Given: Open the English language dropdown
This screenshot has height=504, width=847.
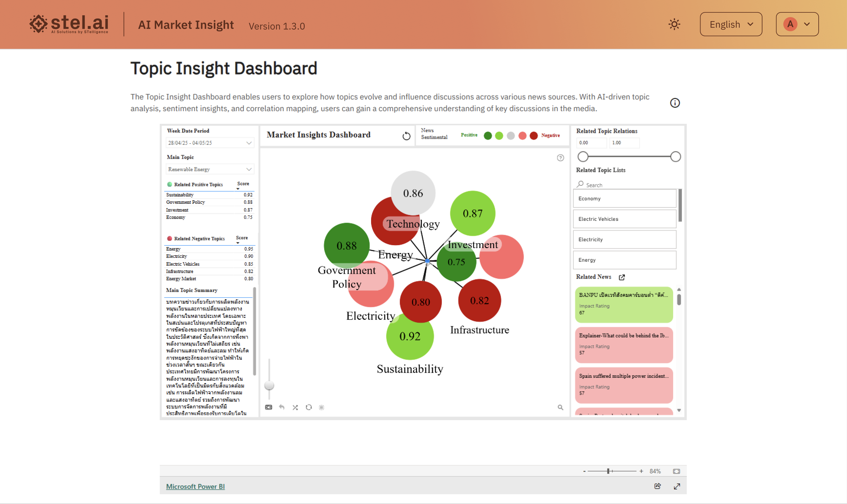Looking at the screenshot, I should point(731,24).
